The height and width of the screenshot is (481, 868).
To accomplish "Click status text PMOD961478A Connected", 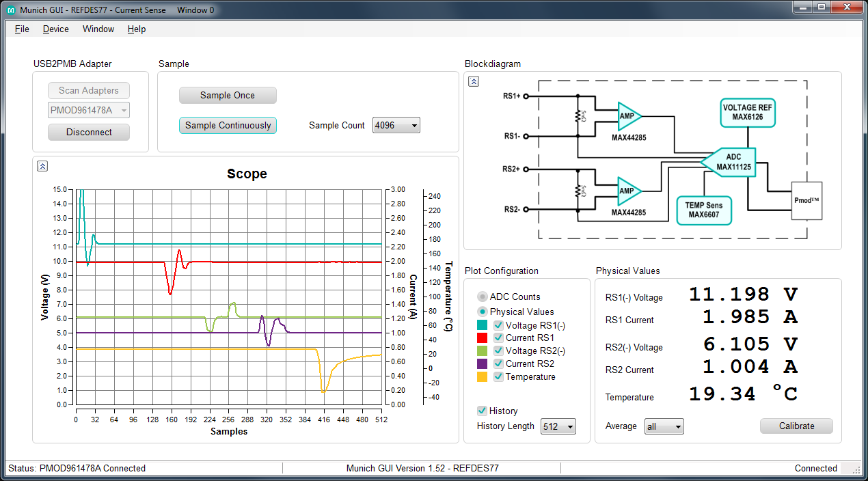I will point(77,468).
